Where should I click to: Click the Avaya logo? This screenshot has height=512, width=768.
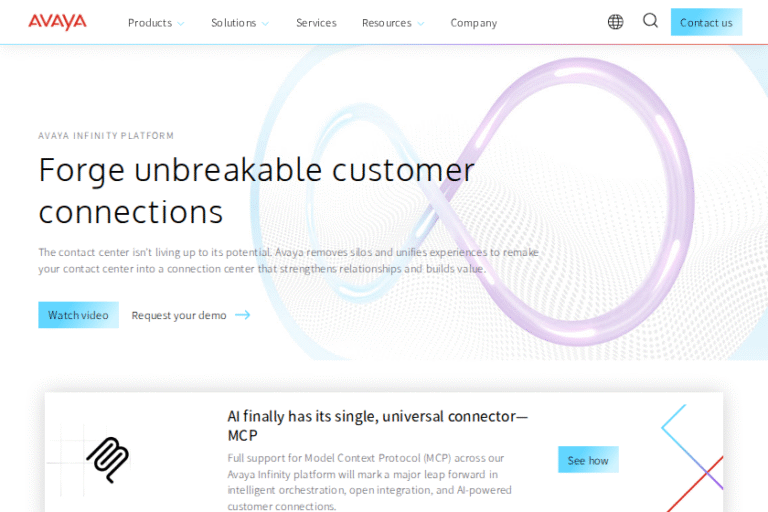tap(57, 22)
